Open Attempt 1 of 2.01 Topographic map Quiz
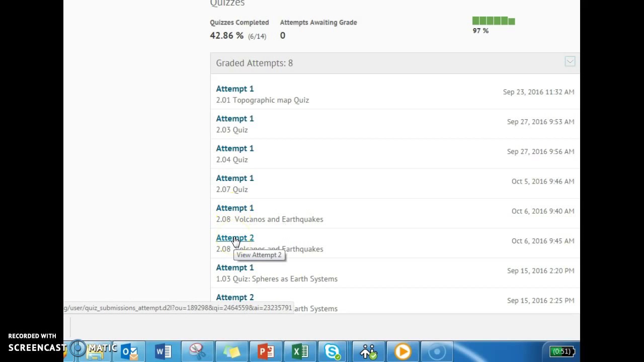The height and width of the screenshot is (362, 644). coord(235,89)
